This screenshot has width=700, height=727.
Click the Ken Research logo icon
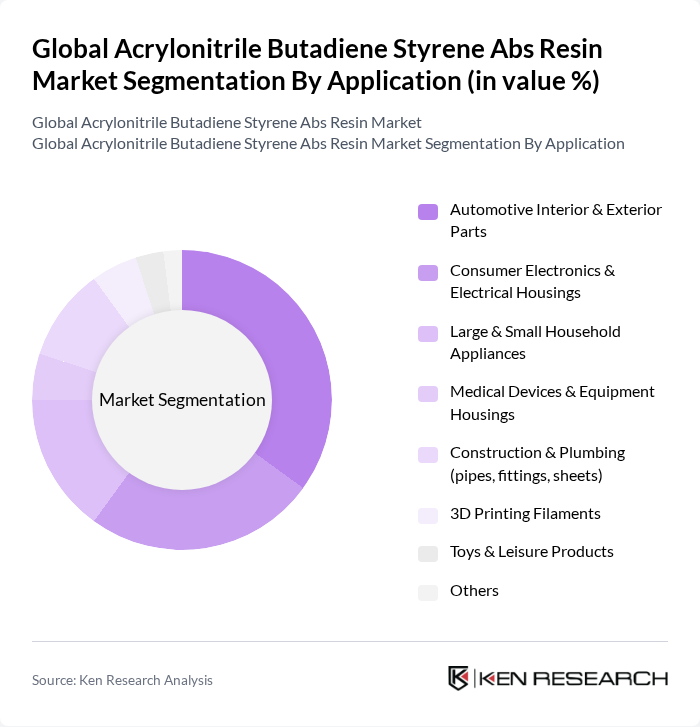point(458,678)
